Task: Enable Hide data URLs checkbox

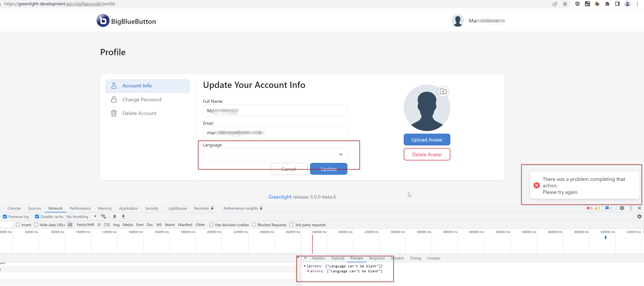Action: coord(36,225)
